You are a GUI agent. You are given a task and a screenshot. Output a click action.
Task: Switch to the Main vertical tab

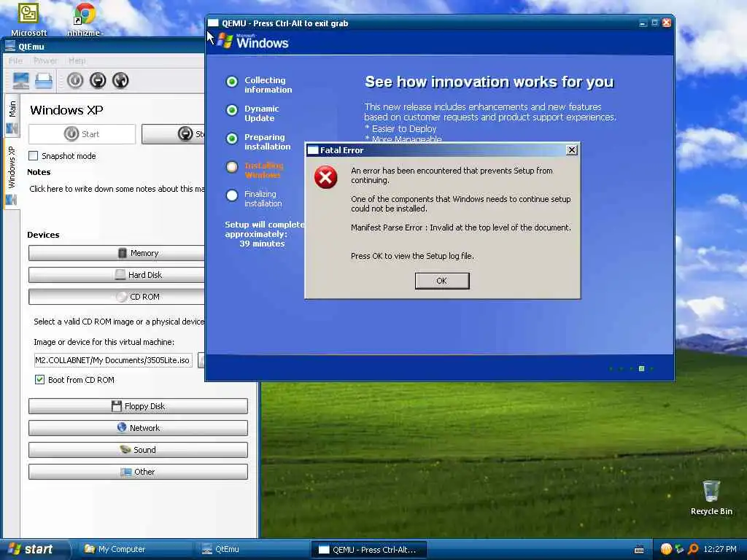[12, 117]
